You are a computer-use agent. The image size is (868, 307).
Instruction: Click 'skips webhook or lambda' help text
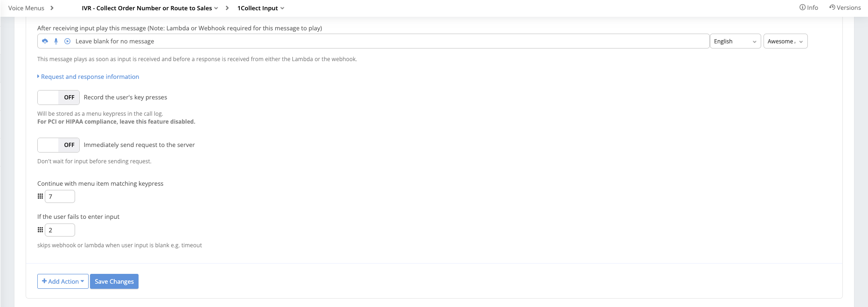click(x=119, y=245)
